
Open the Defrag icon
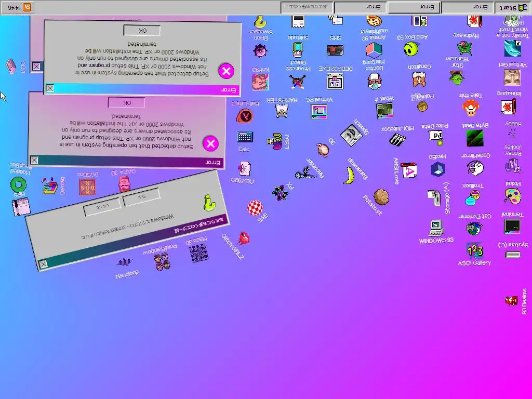pyautogui.click(x=50, y=185)
